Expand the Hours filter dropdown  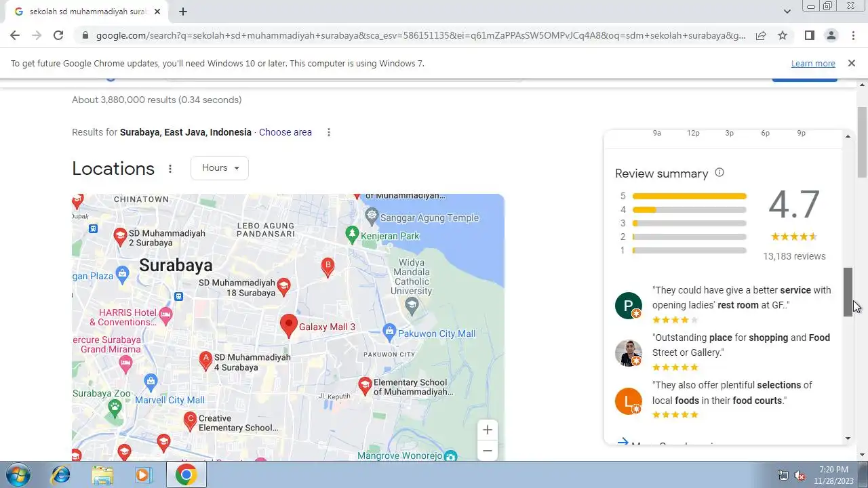point(220,168)
